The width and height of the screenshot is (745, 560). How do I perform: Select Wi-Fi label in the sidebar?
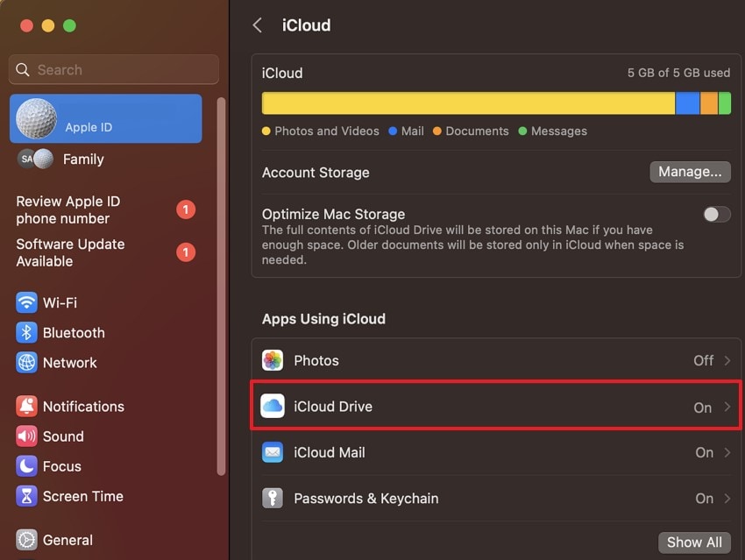tap(60, 302)
